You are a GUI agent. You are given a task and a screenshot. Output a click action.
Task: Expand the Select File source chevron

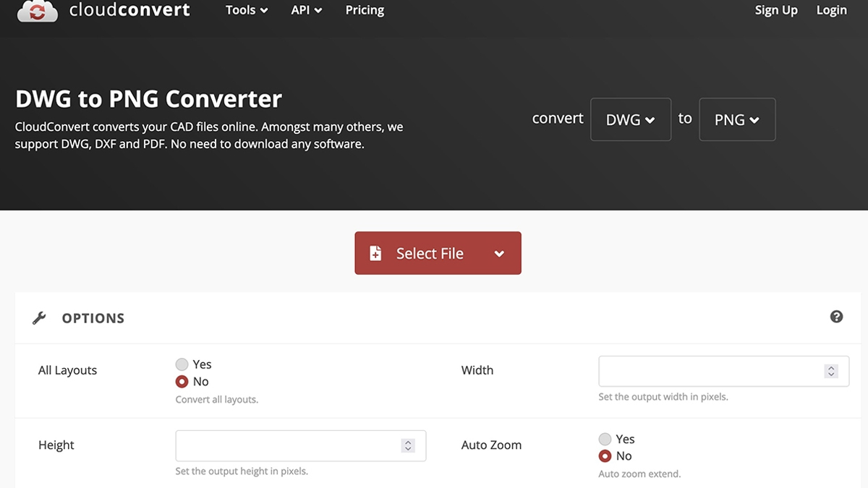point(499,254)
